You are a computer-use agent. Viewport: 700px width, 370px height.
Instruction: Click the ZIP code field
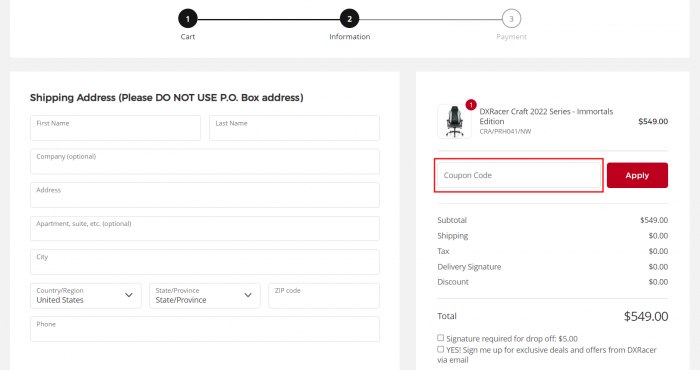(324, 295)
